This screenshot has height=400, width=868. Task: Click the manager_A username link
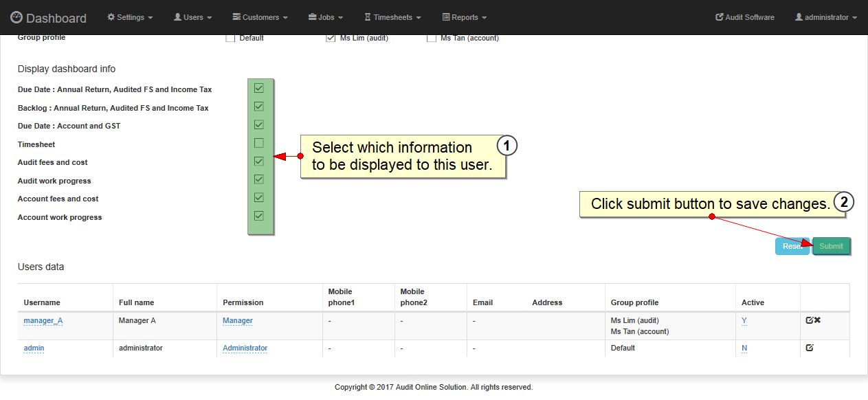pyautogui.click(x=43, y=321)
